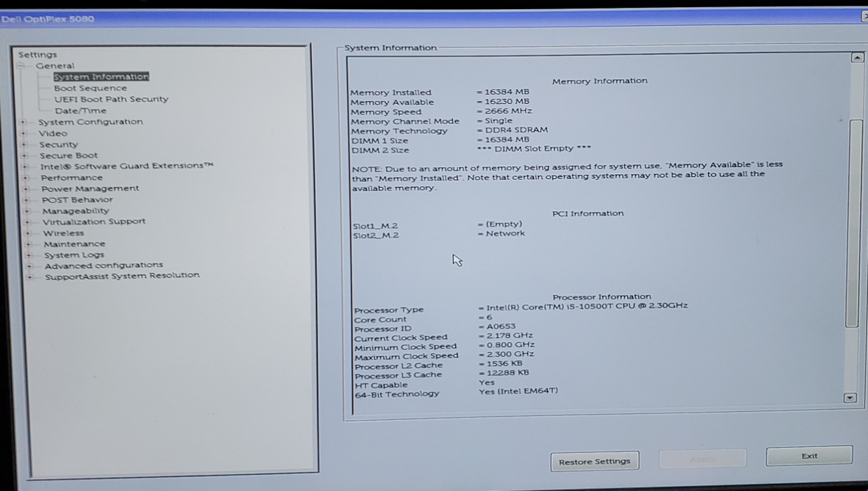
Task: Click the DDR4 SDRAM value
Action: (x=513, y=130)
